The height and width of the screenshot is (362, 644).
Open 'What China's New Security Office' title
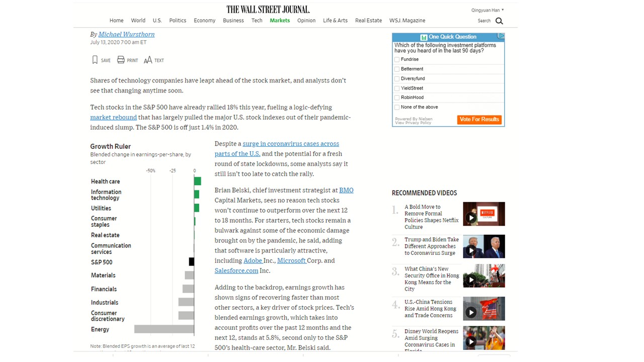pos(432,279)
